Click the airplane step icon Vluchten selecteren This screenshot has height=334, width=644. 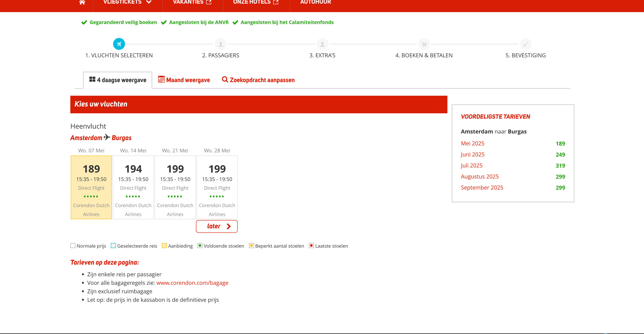[x=119, y=44]
